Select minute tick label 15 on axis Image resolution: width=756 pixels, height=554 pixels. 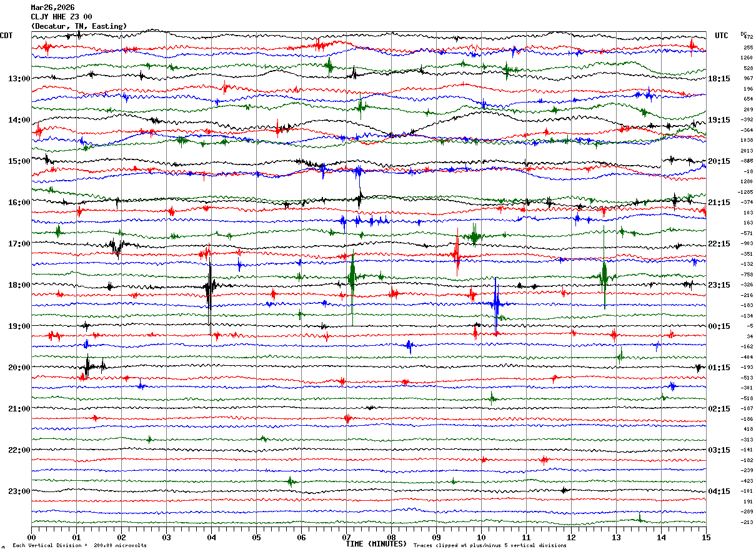tap(706, 537)
